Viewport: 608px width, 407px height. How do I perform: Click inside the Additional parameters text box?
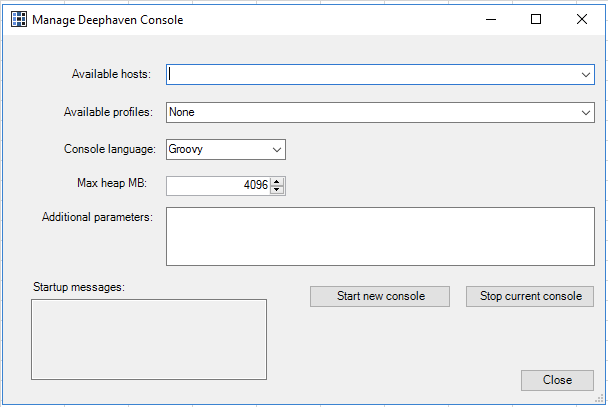pyautogui.click(x=380, y=237)
